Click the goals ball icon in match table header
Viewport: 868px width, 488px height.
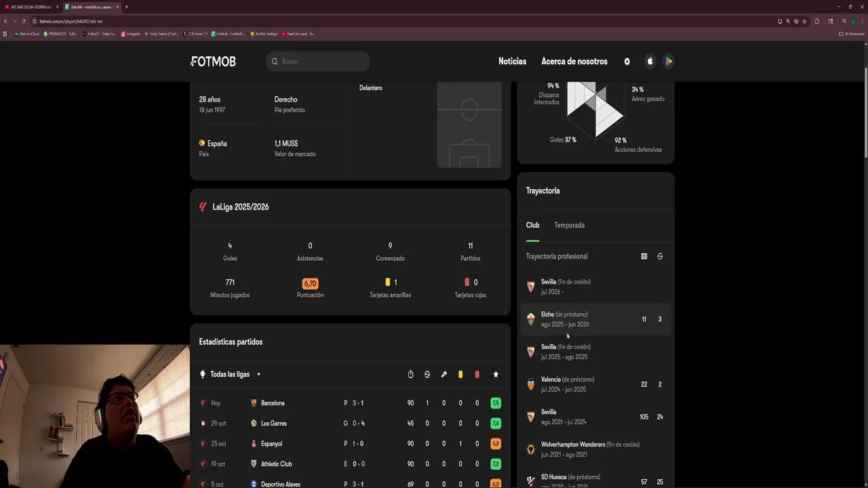pyautogui.click(x=427, y=374)
